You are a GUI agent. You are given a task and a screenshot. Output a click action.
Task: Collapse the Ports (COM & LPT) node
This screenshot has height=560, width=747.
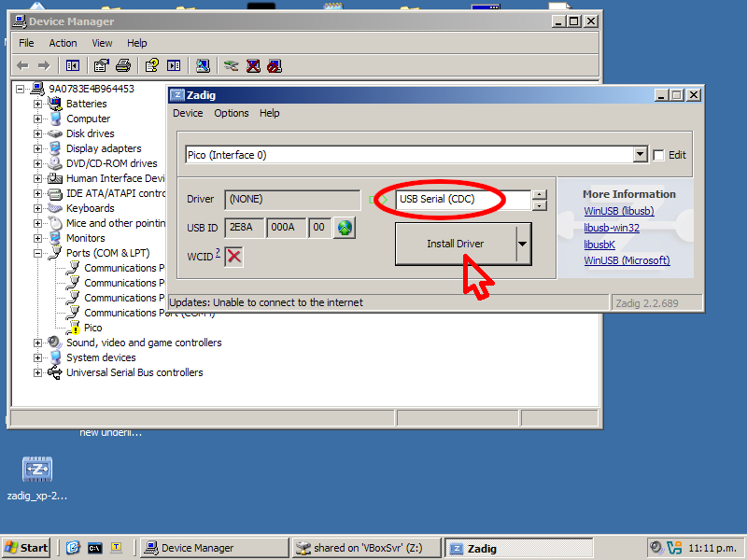click(x=38, y=253)
